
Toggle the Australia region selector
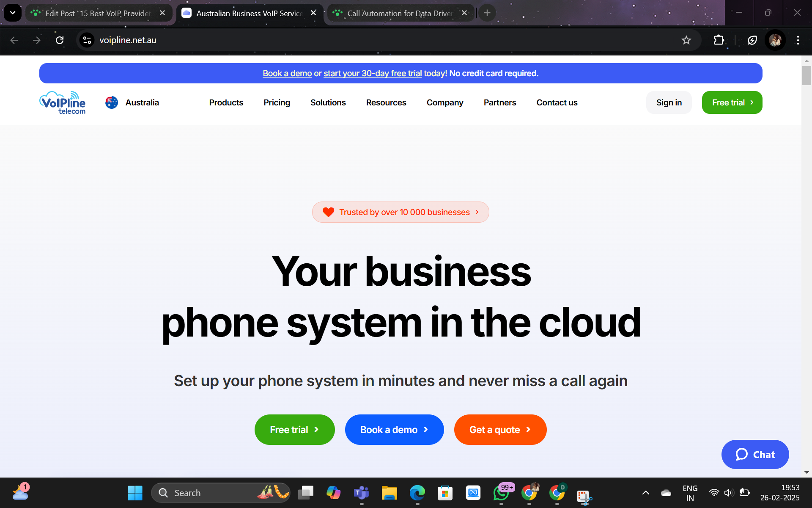132,102
